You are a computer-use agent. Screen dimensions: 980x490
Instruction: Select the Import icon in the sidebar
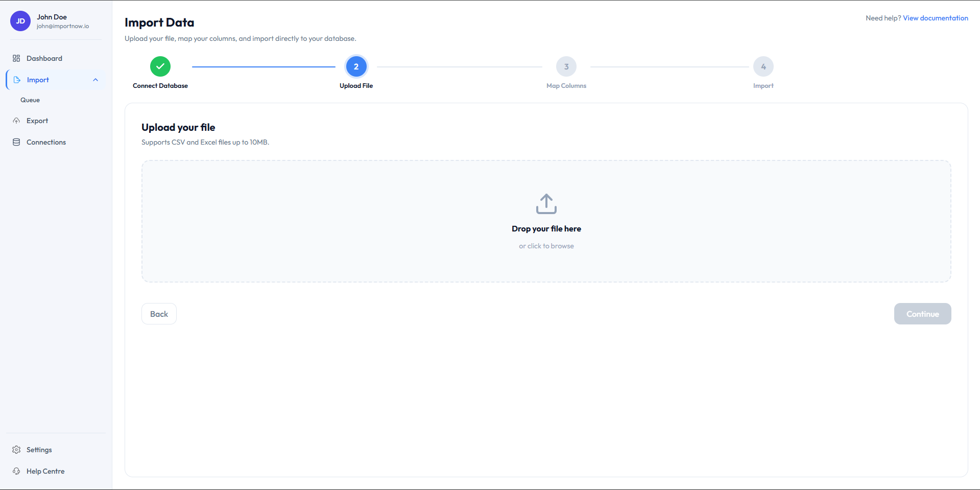click(x=17, y=80)
